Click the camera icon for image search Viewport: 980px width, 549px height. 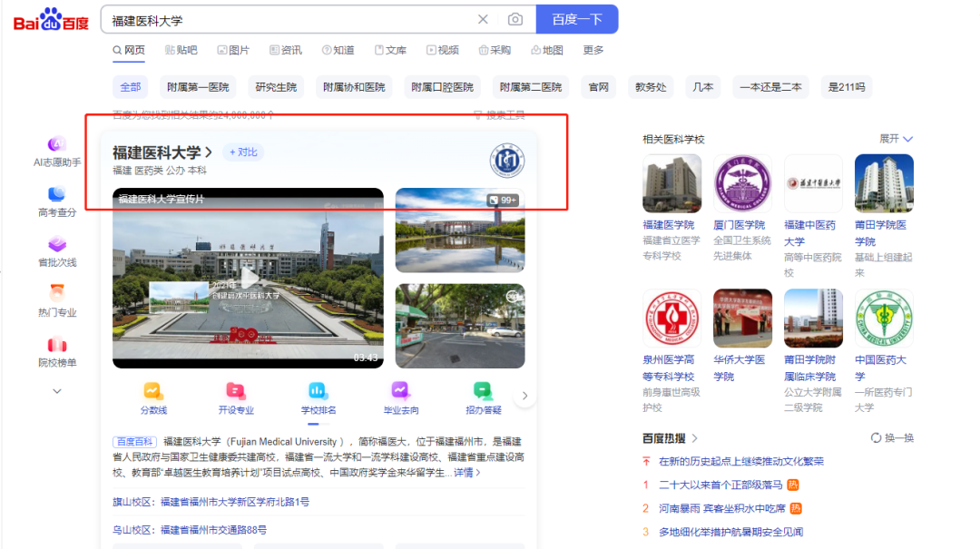tap(515, 18)
